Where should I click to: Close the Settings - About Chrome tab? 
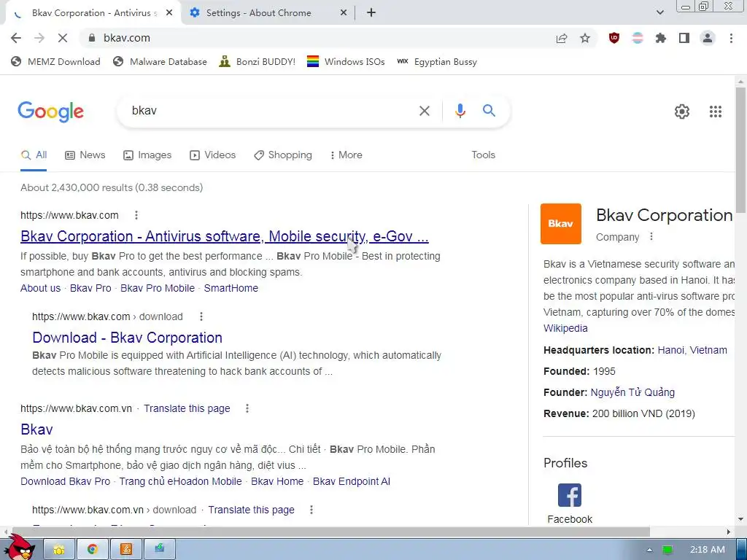(x=343, y=13)
